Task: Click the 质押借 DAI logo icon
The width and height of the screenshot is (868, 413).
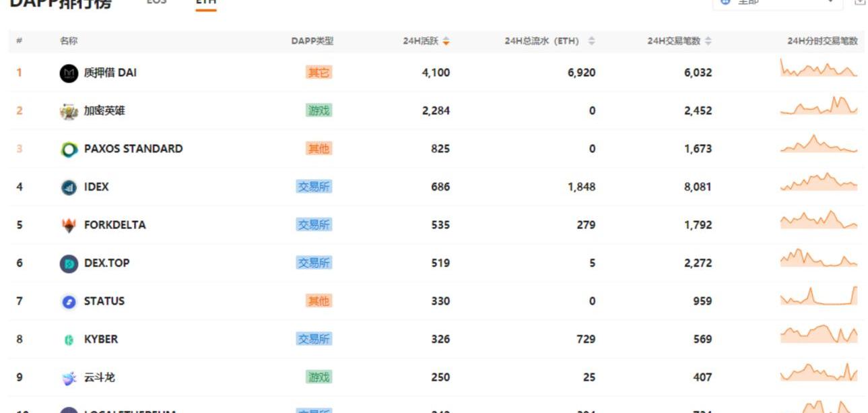Action: [69, 73]
